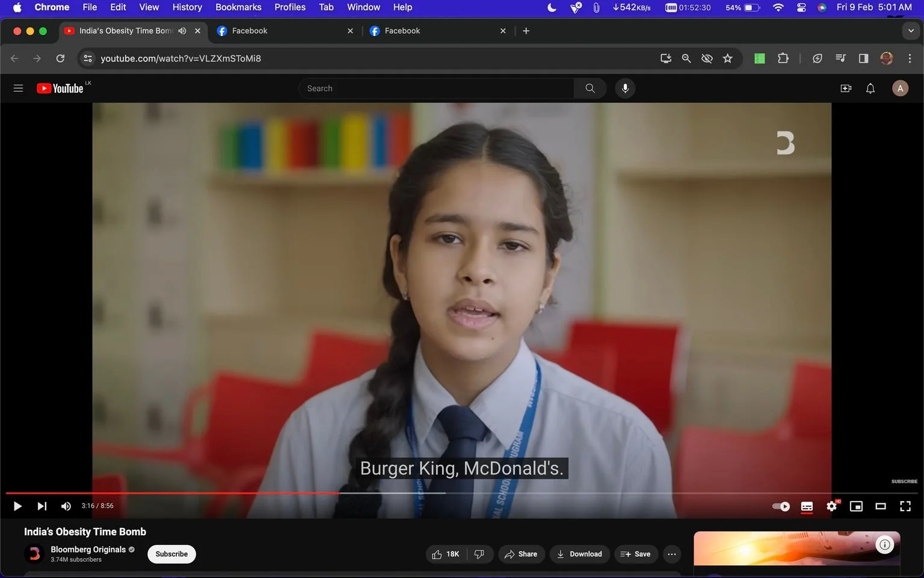Dislike the video
924x578 pixels.
[x=480, y=554]
